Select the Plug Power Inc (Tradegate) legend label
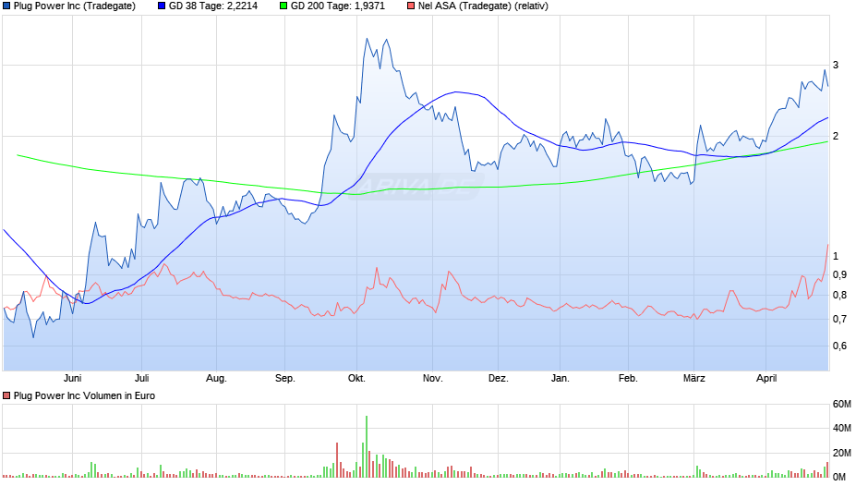The width and height of the screenshot is (868, 486). click(x=75, y=6)
